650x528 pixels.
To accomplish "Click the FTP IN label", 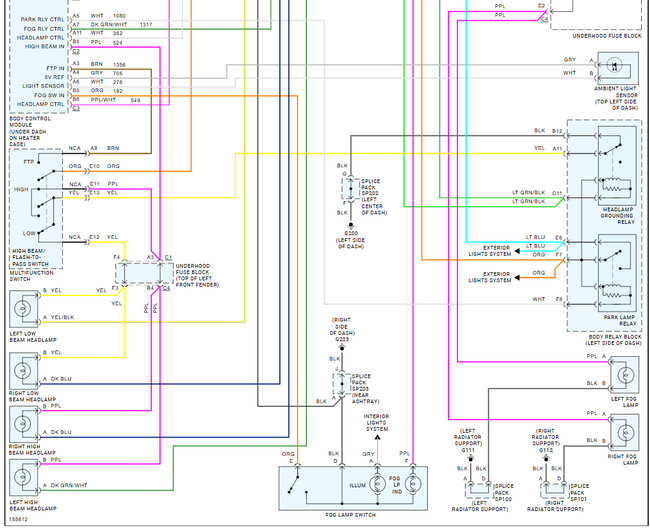I will (56, 68).
